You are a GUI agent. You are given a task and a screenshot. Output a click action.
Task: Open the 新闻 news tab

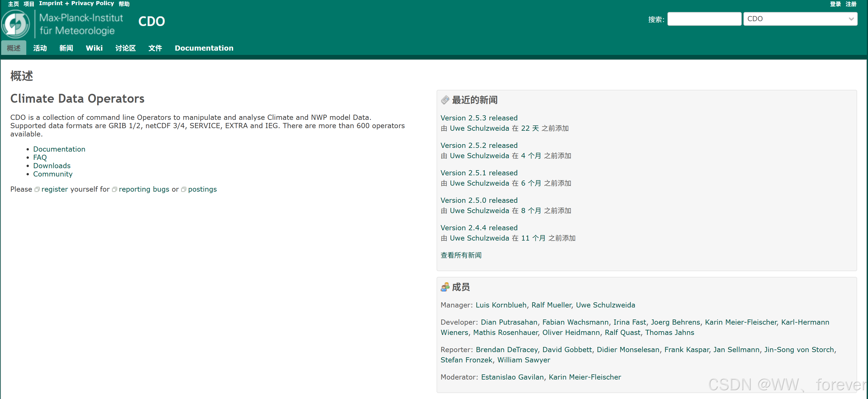[66, 48]
